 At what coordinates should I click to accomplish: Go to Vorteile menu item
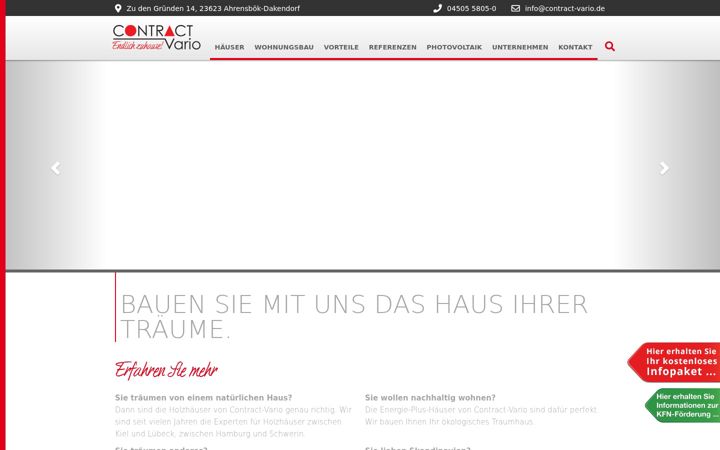[341, 47]
